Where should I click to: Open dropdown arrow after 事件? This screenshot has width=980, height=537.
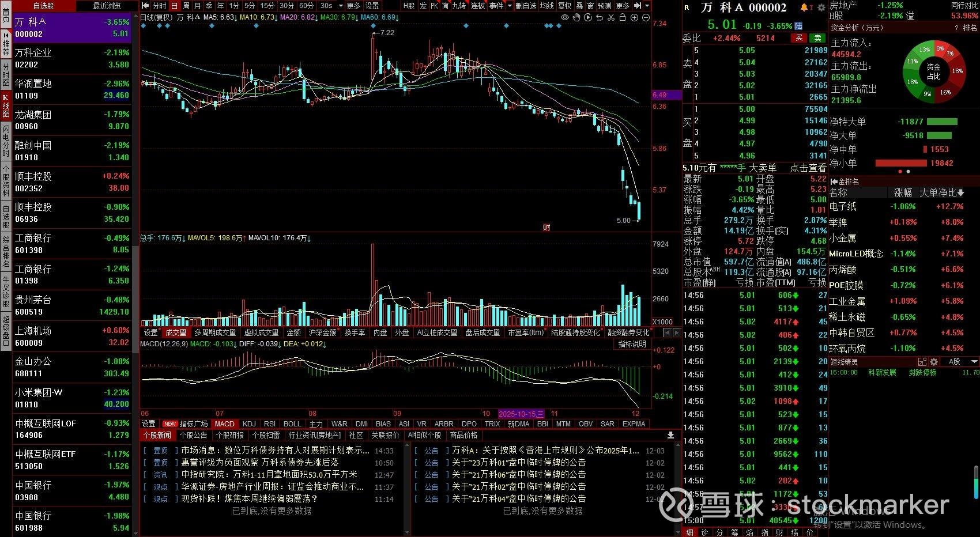tap(510, 6)
